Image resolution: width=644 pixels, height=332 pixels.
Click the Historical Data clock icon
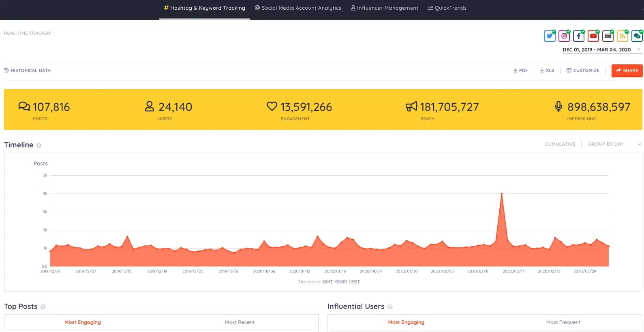[x=6, y=70]
